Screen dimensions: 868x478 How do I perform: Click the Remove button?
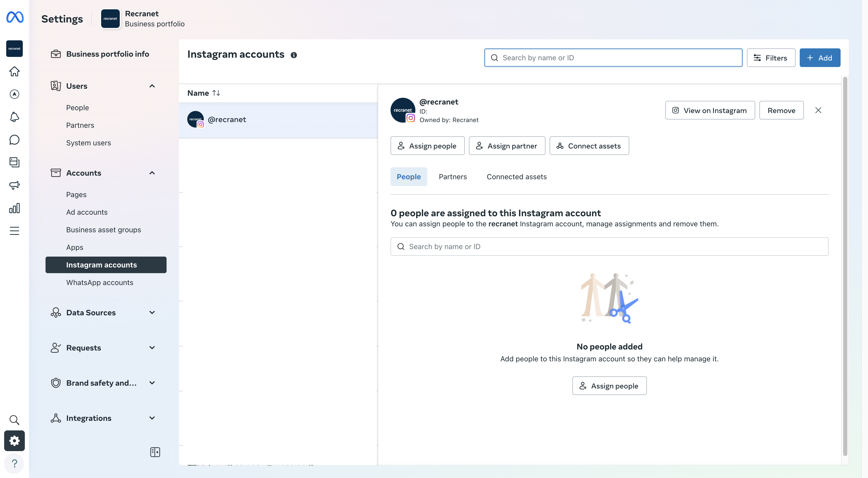[x=781, y=110]
